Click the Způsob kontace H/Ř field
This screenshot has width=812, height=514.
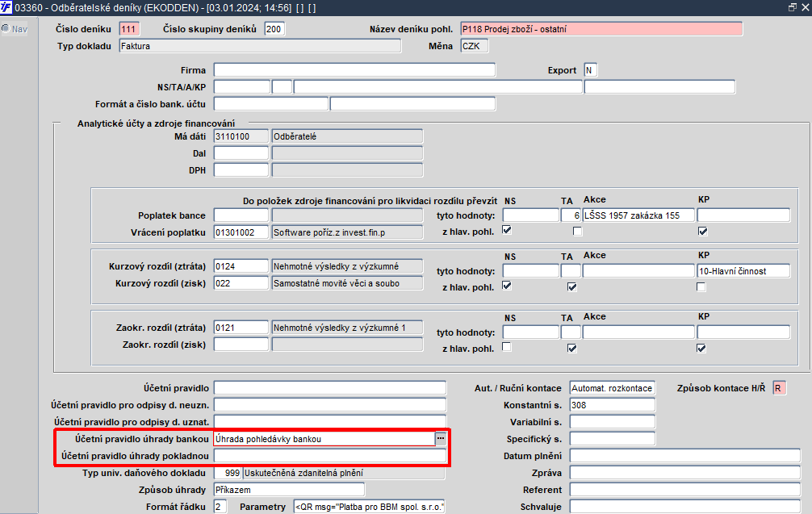[780, 388]
